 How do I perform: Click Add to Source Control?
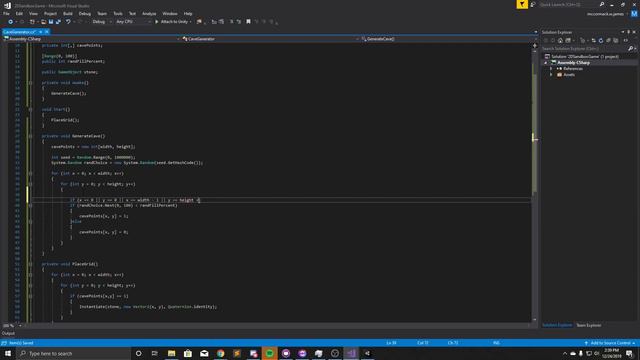pos(610,343)
